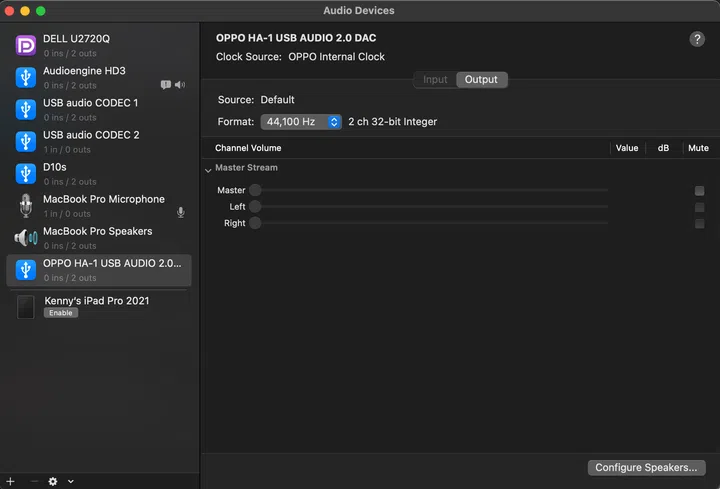Adjust the Master volume slider
This screenshot has width=720, height=489.
[x=428, y=190]
